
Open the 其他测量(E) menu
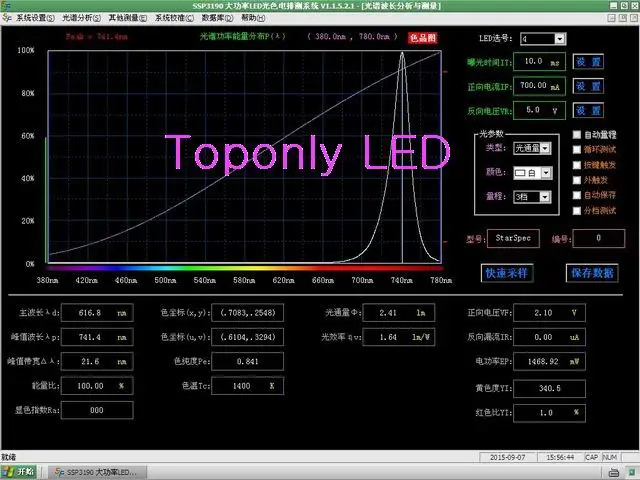tap(128, 18)
